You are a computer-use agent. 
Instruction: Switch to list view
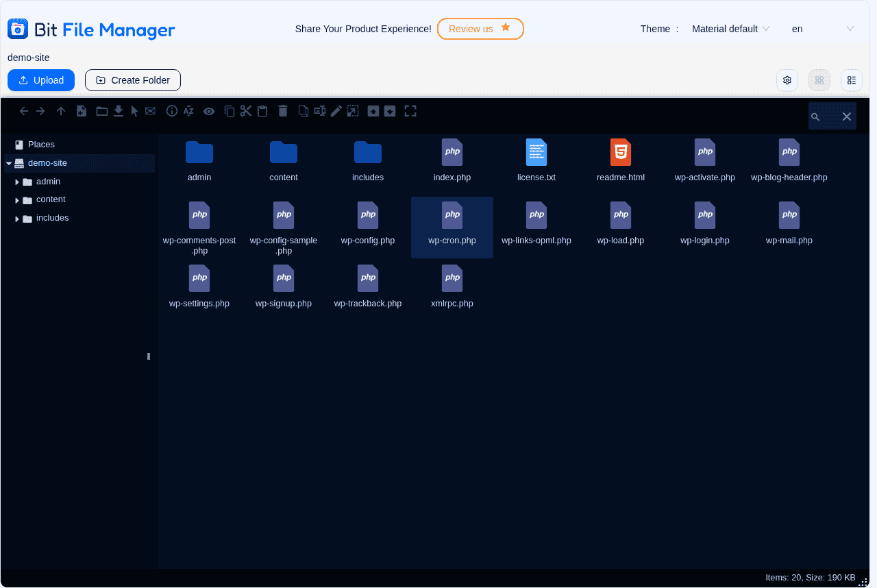(852, 80)
